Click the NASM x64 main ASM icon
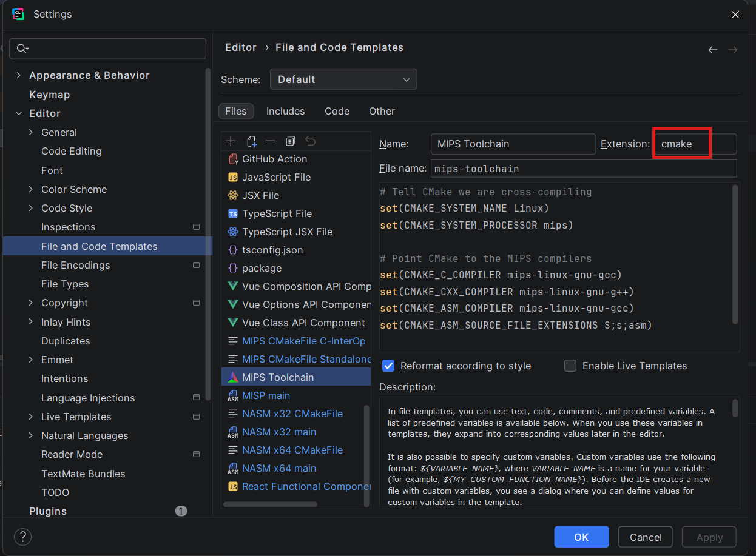This screenshot has width=756, height=556. point(233,469)
